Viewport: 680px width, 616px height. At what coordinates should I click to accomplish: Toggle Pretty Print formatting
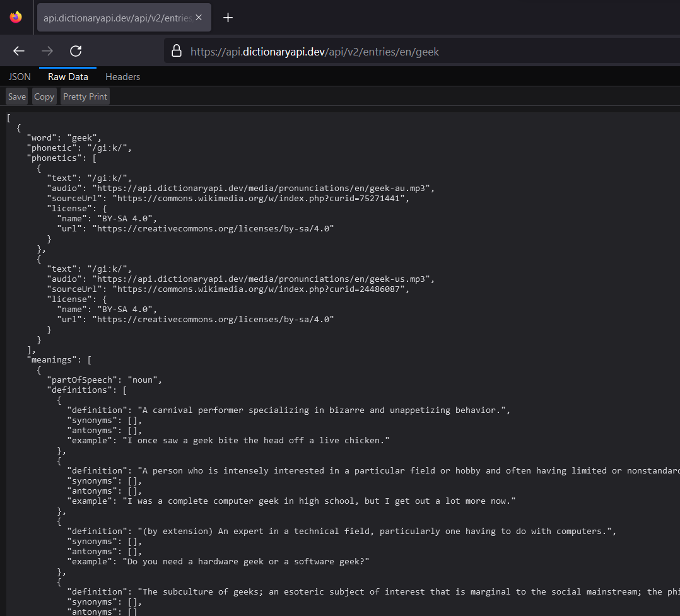(x=85, y=96)
